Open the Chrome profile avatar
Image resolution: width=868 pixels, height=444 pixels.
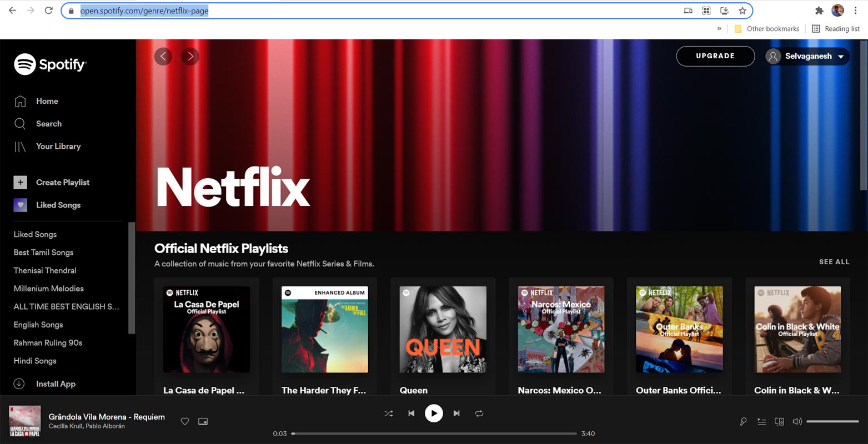837,10
